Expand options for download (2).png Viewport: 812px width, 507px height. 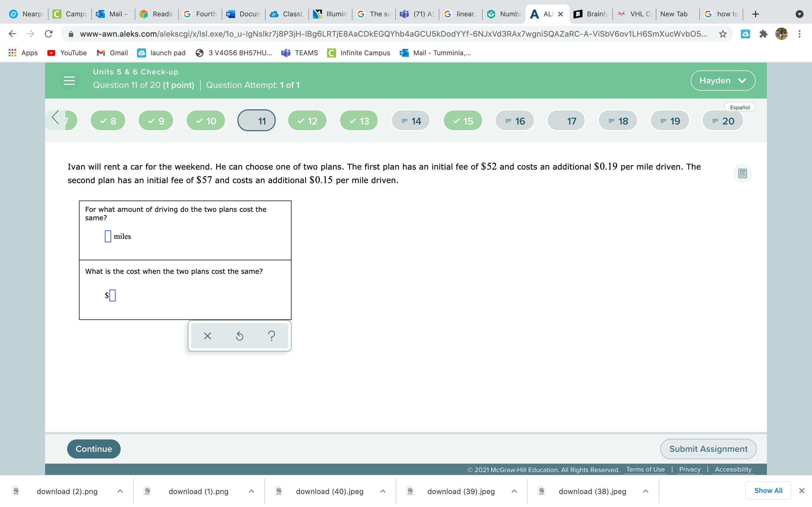click(x=120, y=491)
